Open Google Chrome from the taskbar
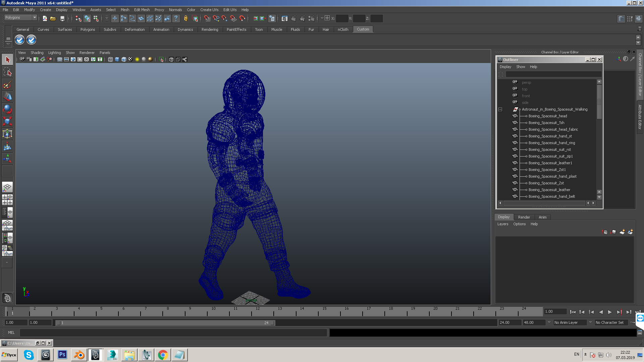The width and height of the screenshot is (644, 362). pyautogui.click(x=163, y=355)
